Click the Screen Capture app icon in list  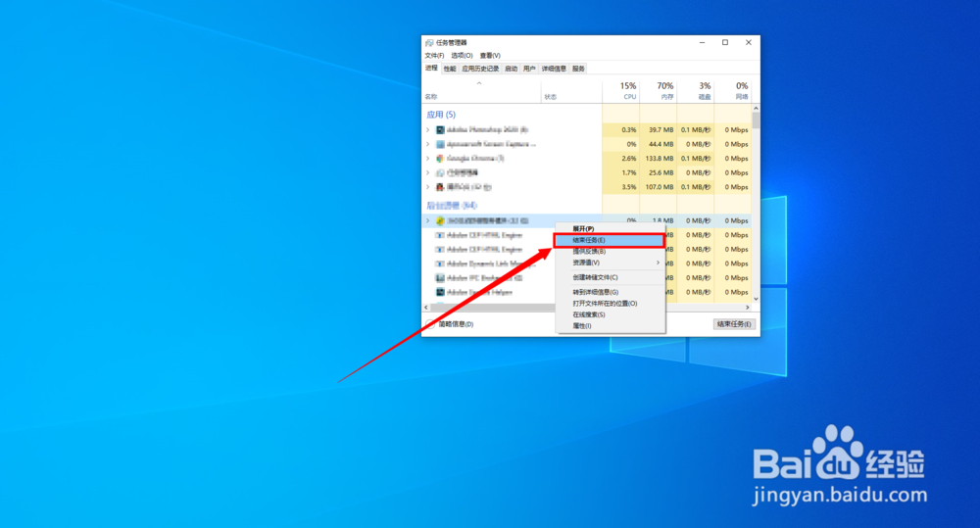(x=440, y=144)
